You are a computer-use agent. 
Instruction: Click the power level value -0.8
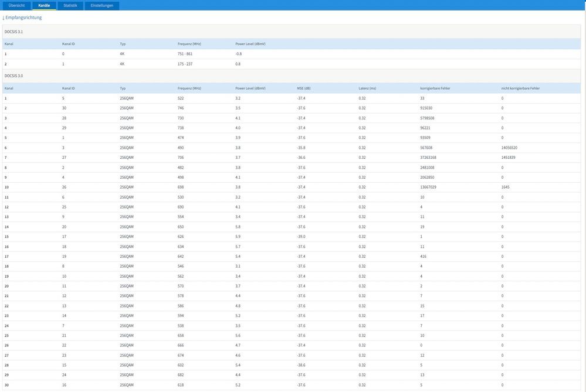238,54
